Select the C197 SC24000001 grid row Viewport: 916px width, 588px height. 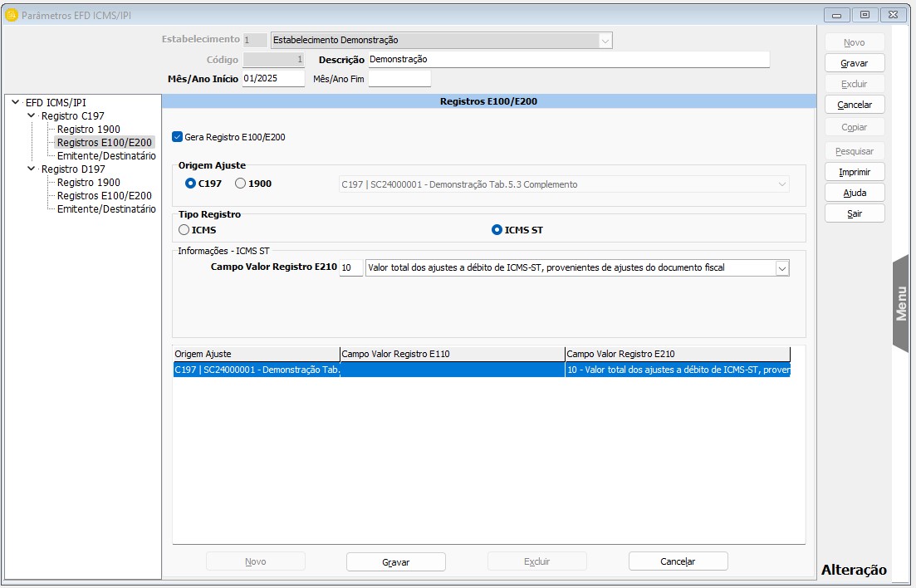[x=481, y=370]
